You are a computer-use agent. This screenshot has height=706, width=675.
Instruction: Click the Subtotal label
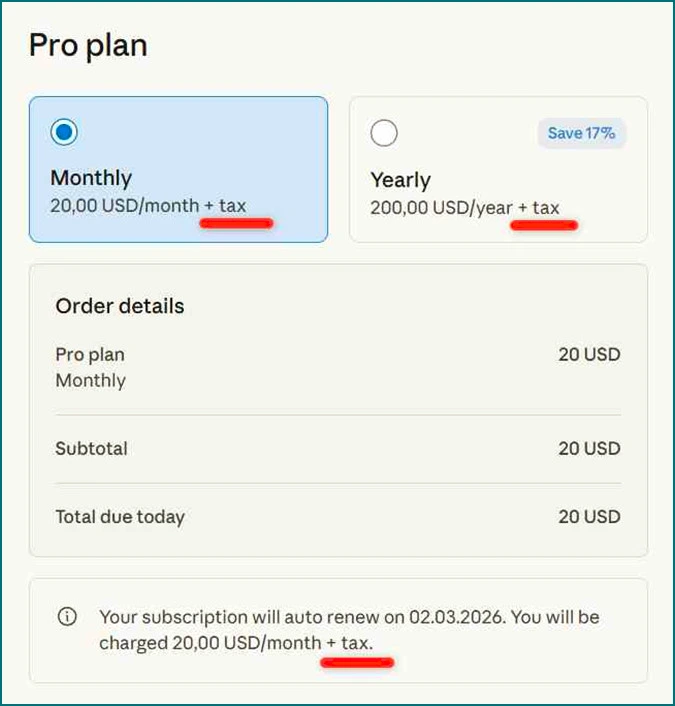pyautogui.click(x=91, y=449)
